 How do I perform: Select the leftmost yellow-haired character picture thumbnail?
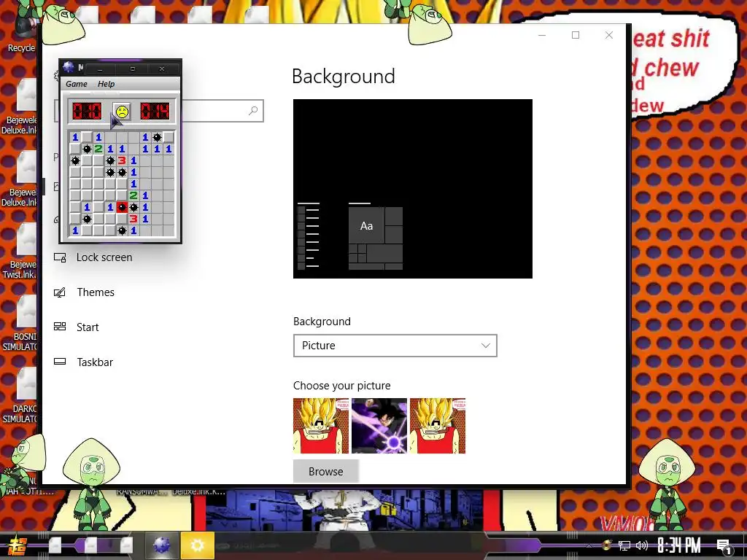(x=321, y=426)
